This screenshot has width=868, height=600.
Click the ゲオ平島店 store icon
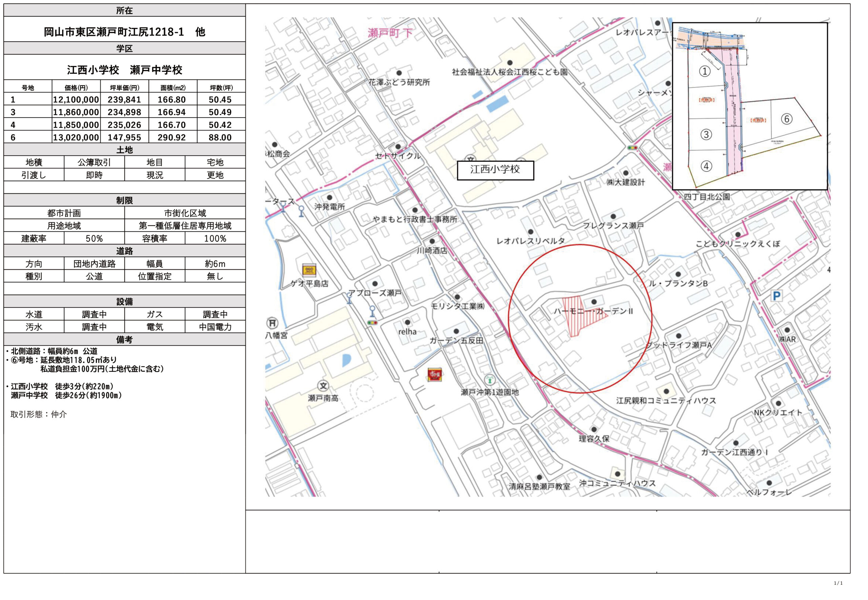click(x=309, y=270)
